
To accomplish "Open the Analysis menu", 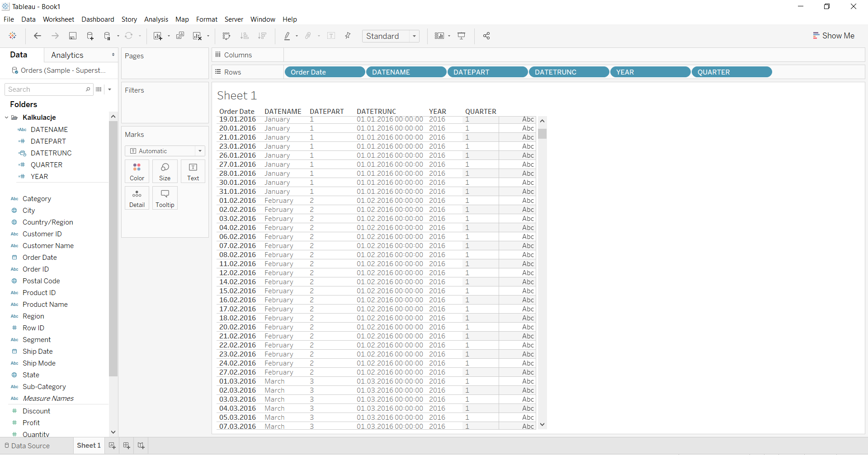I will (156, 19).
